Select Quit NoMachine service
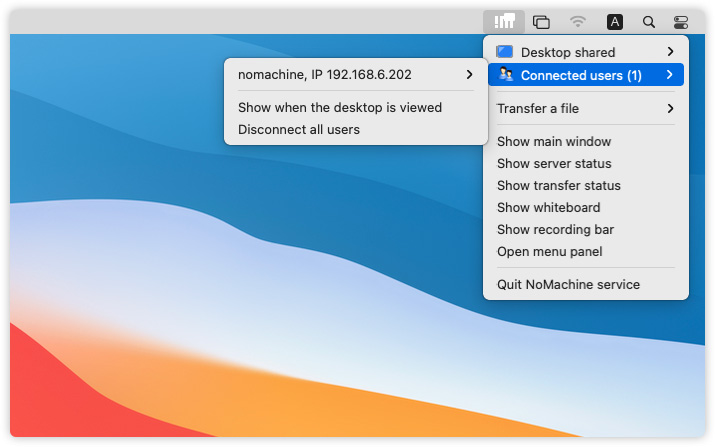 pos(568,285)
